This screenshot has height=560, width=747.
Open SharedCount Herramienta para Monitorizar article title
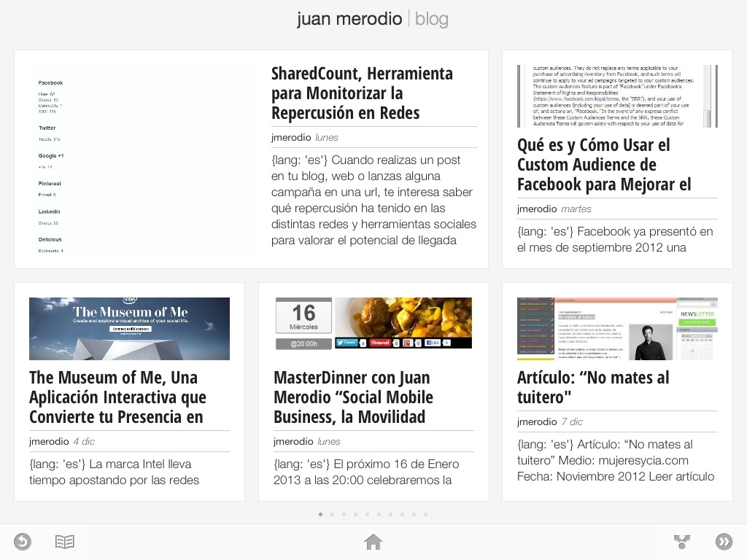(362, 93)
